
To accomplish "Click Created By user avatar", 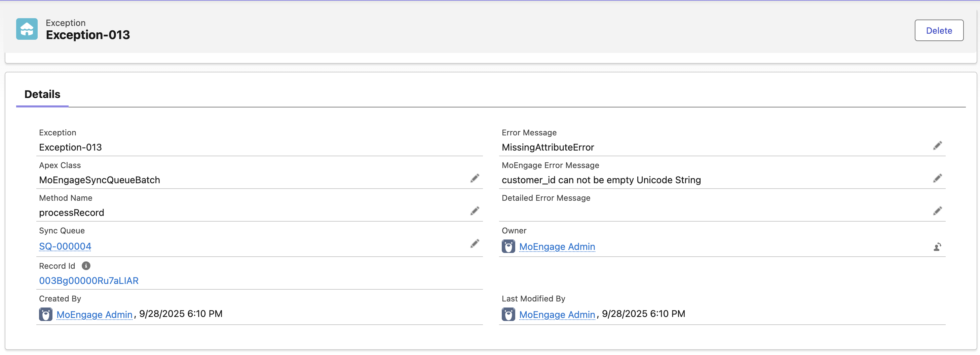I will (x=46, y=314).
